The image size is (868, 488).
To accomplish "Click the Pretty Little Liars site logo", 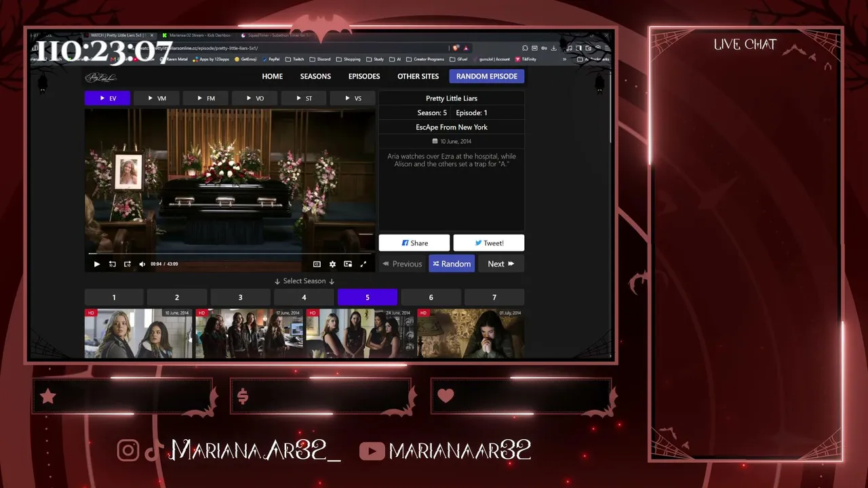I will (x=100, y=77).
